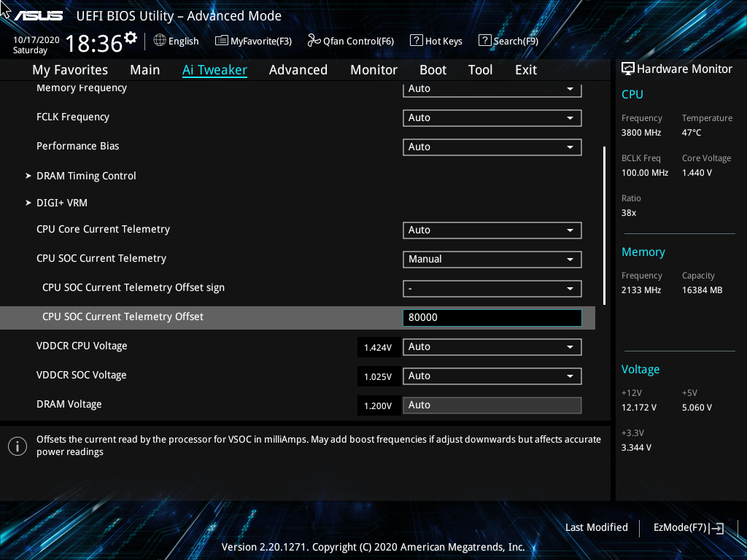The image size is (747, 560).
Task: Click the Qfan Control fan icon
Action: pos(314,41)
